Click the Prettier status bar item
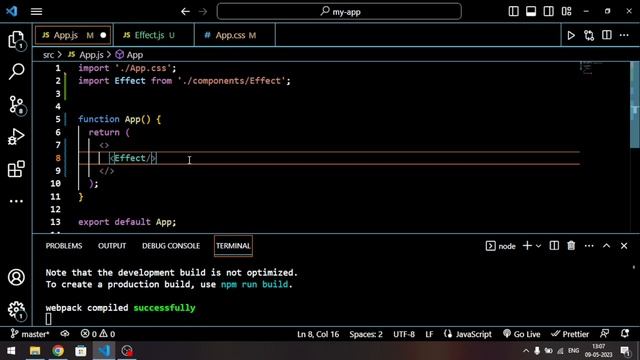 [570, 334]
